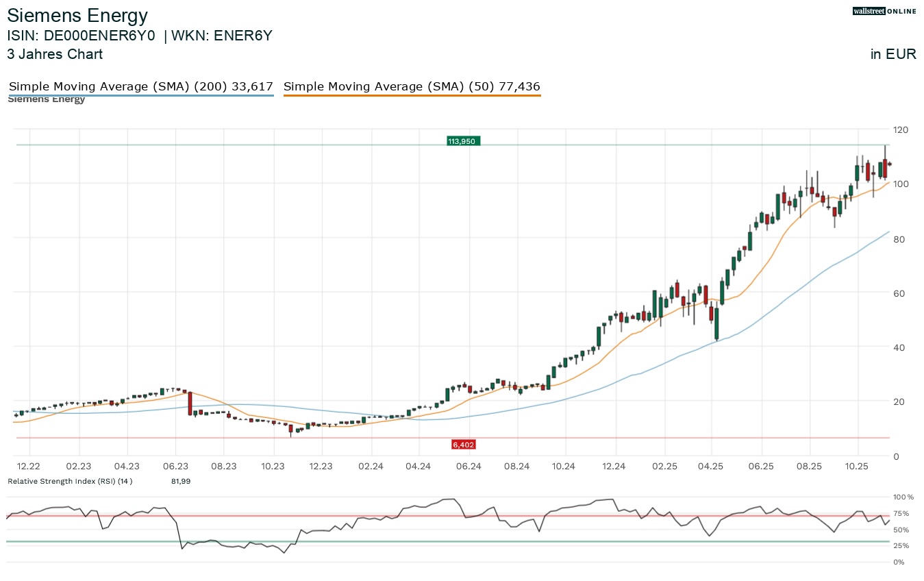
Task: Click the wallstreetONLINE logo
Action: [884, 11]
